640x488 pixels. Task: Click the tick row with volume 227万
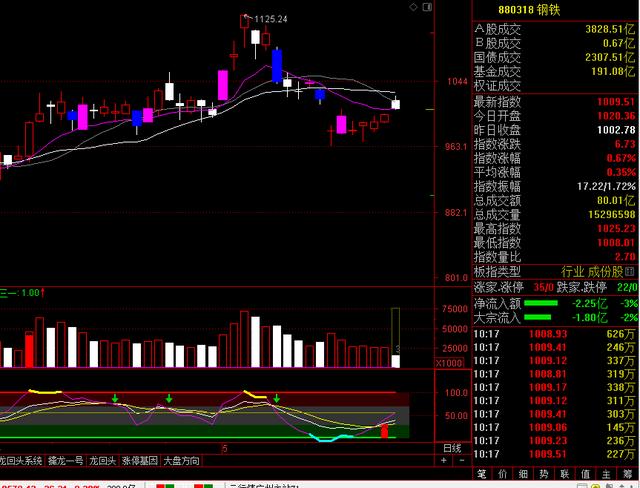[x=555, y=454]
